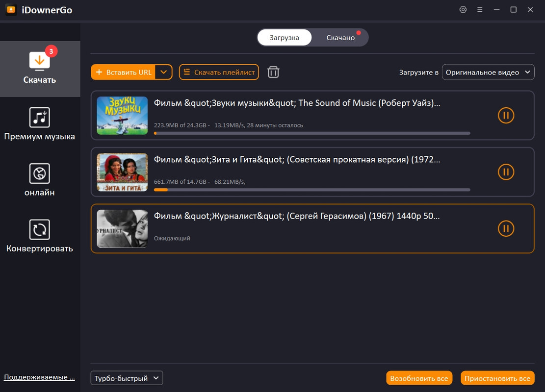This screenshot has height=392, width=545.
Task: Click the Звуки музыки progress bar
Action: [x=312, y=133]
